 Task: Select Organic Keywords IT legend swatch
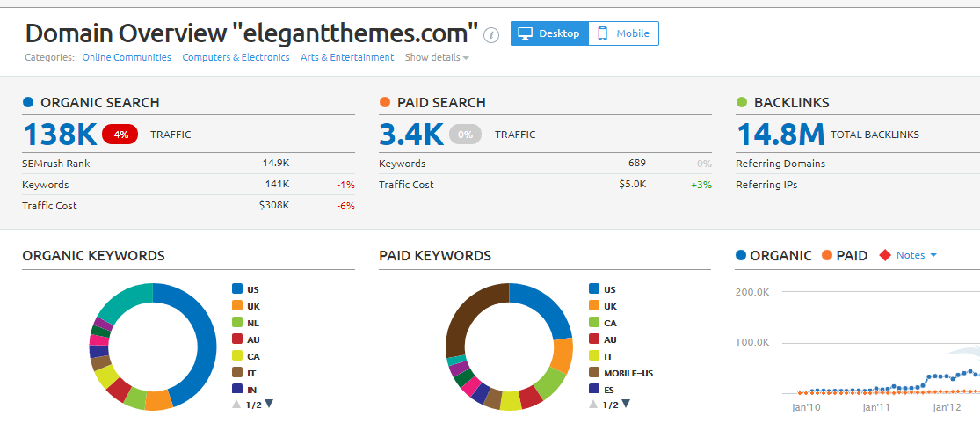(x=237, y=373)
